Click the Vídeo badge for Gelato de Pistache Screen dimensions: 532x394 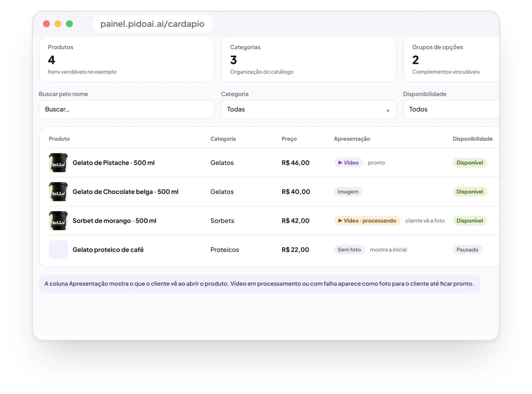pyautogui.click(x=348, y=163)
